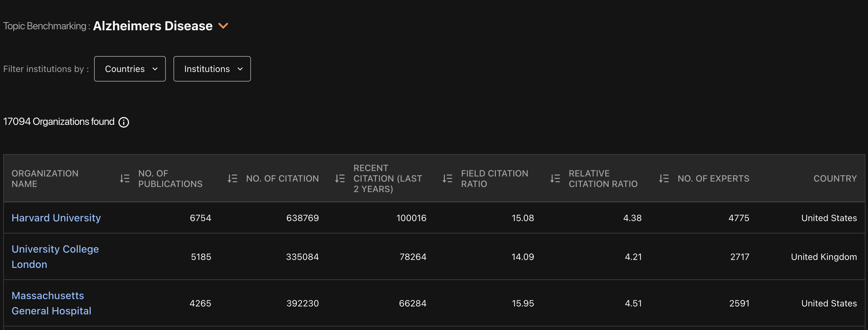Click info icon beside Organizations found
Image resolution: width=868 pixels, height=330 pixels.
(124, 122)
